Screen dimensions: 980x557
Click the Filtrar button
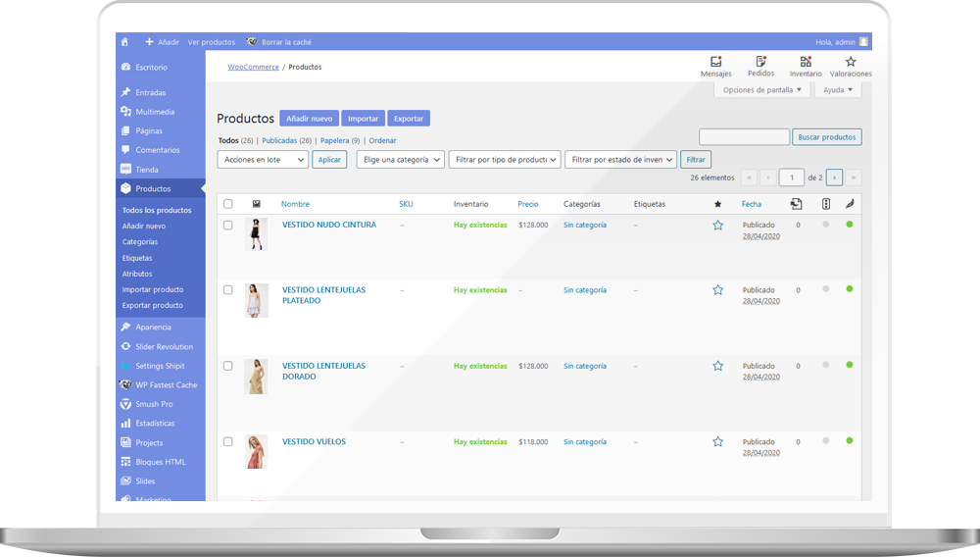[696, 160]
